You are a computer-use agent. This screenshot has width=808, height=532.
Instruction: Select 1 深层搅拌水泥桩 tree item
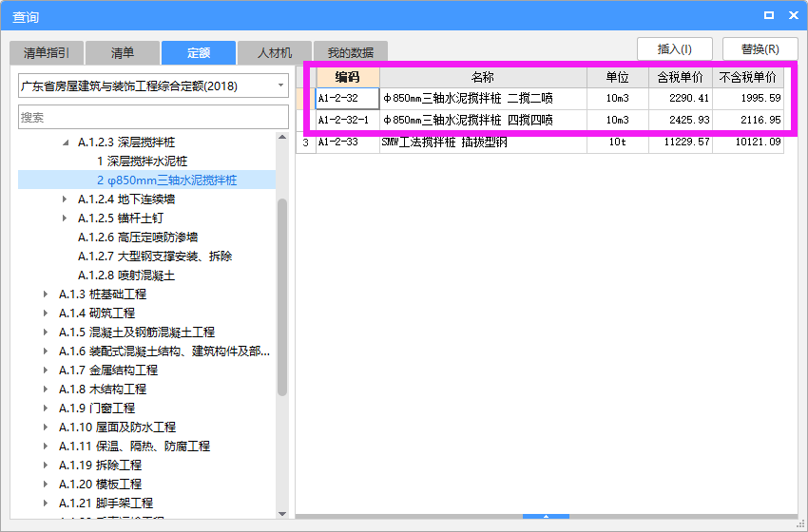(143, 161)
